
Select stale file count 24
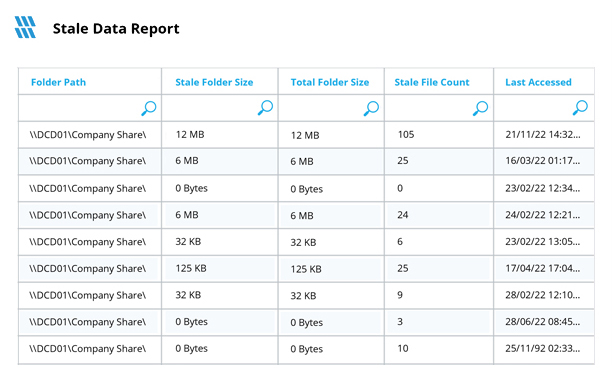click(403, 215)
